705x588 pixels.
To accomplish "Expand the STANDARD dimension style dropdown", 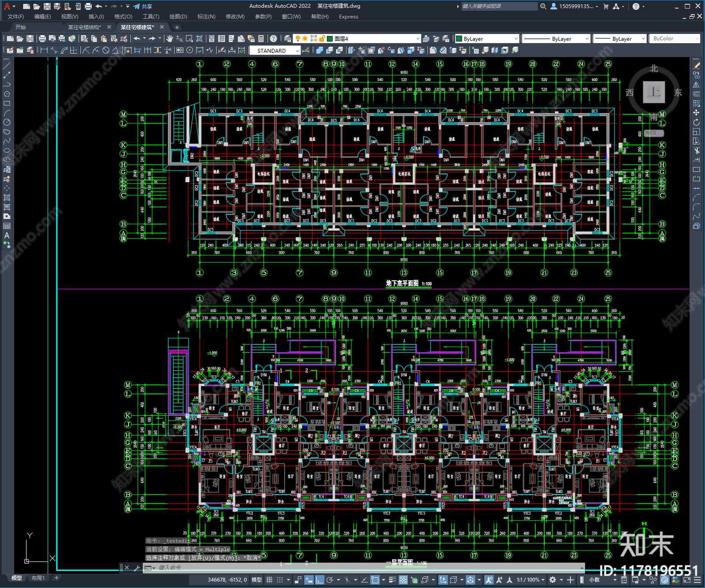I will click(x=297, y=51).
